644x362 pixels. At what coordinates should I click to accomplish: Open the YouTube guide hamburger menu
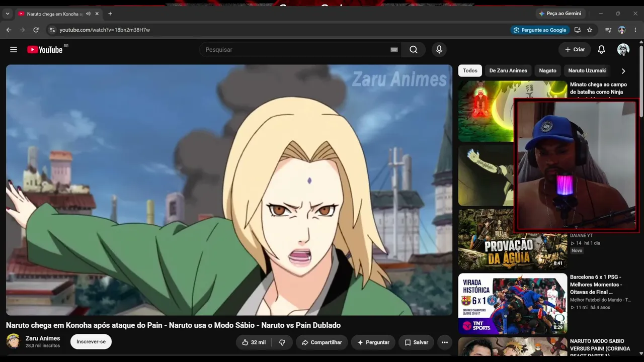(14, 50)
